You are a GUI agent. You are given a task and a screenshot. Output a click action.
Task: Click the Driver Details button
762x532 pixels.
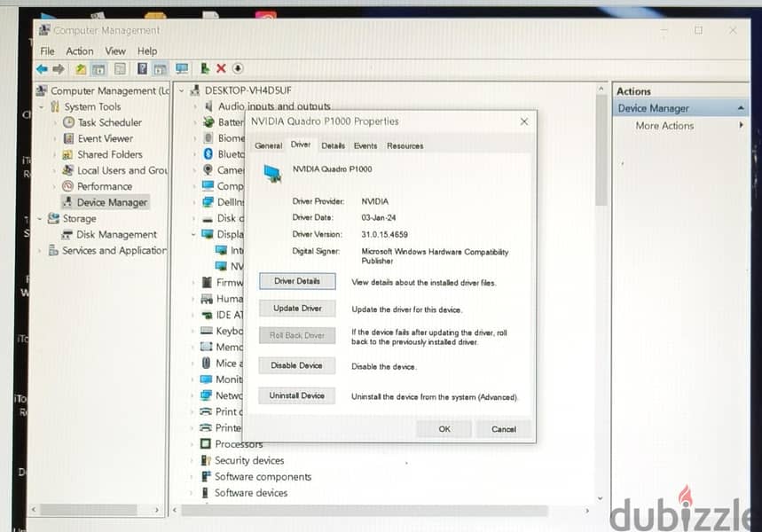(297, 281)
